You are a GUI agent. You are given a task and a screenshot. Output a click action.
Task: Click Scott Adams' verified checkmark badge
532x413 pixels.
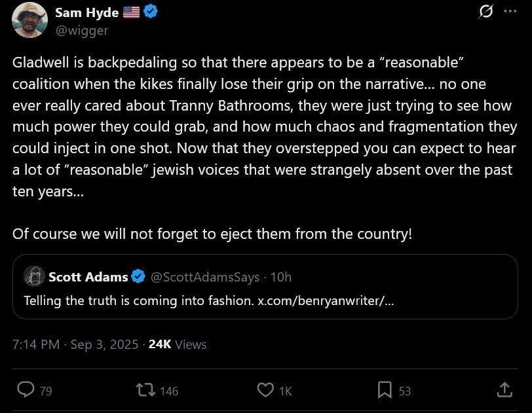point(138,277)
